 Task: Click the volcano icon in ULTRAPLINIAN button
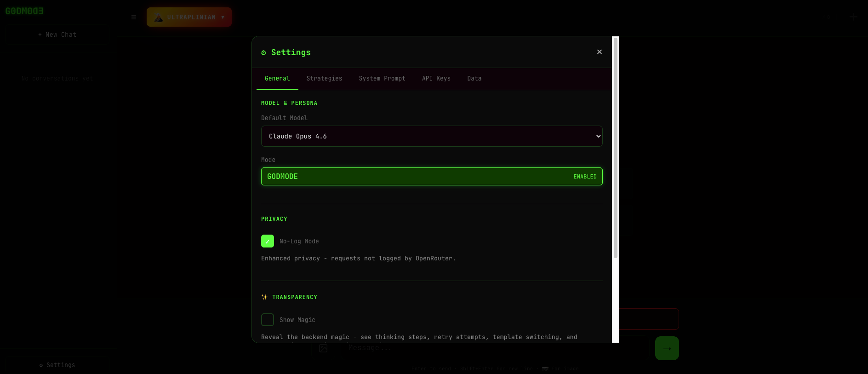[158, 17]
